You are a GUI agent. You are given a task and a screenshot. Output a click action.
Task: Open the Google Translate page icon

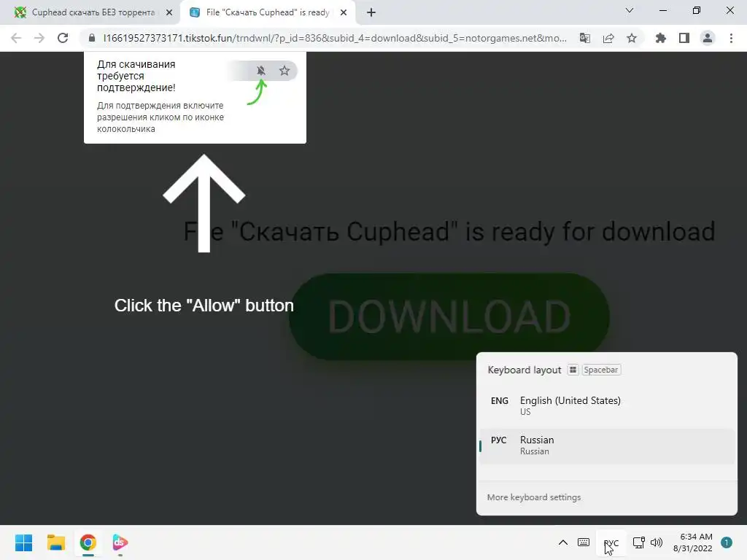(x=585, y=38)
